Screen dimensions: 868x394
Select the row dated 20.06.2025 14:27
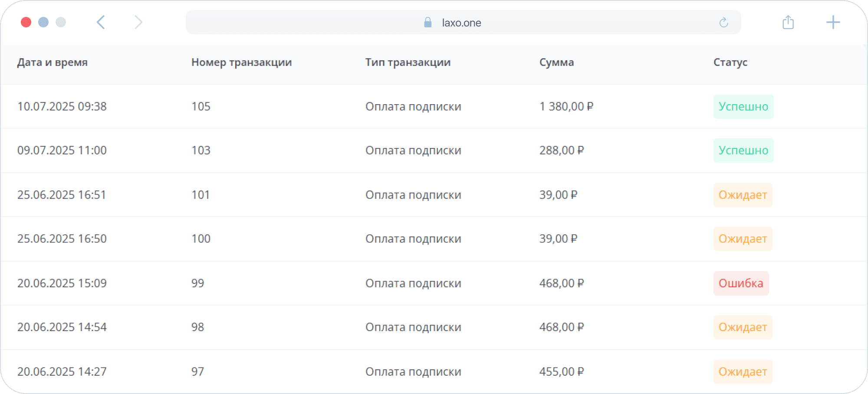tap(62, 371)
